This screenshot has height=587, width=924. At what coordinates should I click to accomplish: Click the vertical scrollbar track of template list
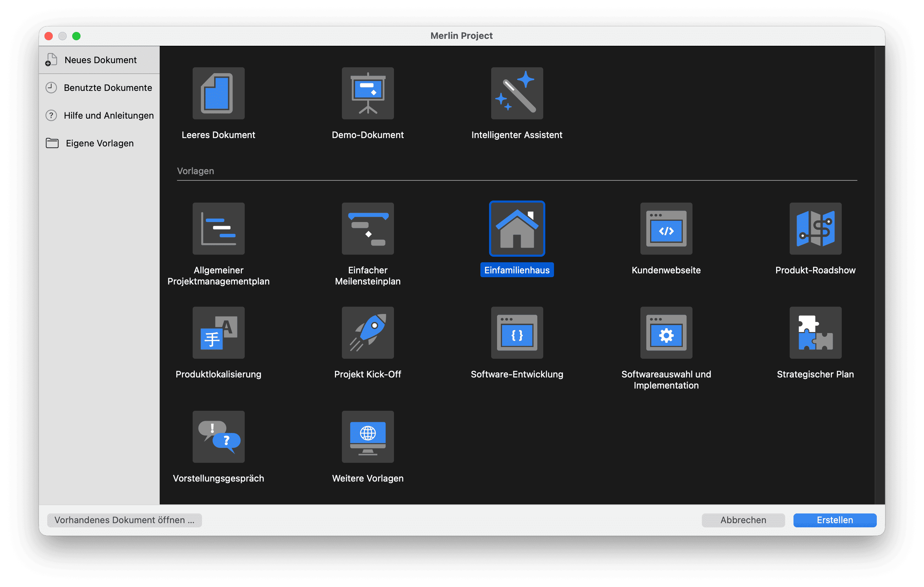pyautogui.click(x=880, y=275)
